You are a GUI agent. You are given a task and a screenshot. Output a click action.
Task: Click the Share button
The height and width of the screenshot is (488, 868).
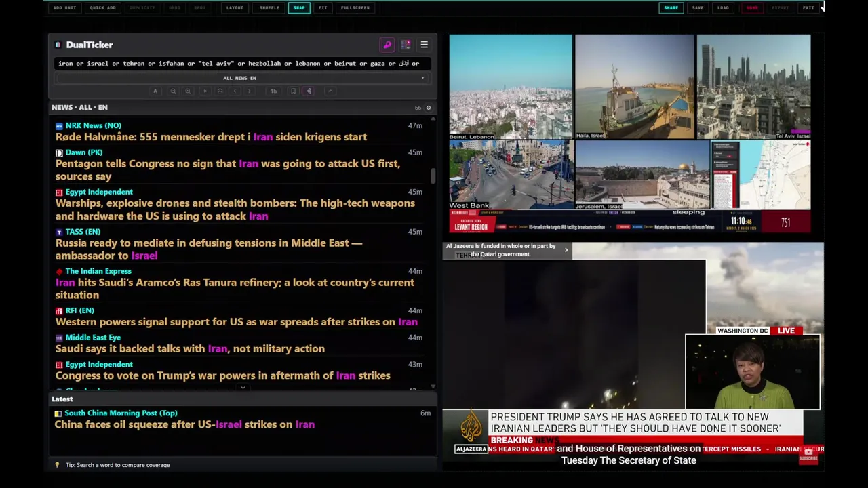point(671,8)
